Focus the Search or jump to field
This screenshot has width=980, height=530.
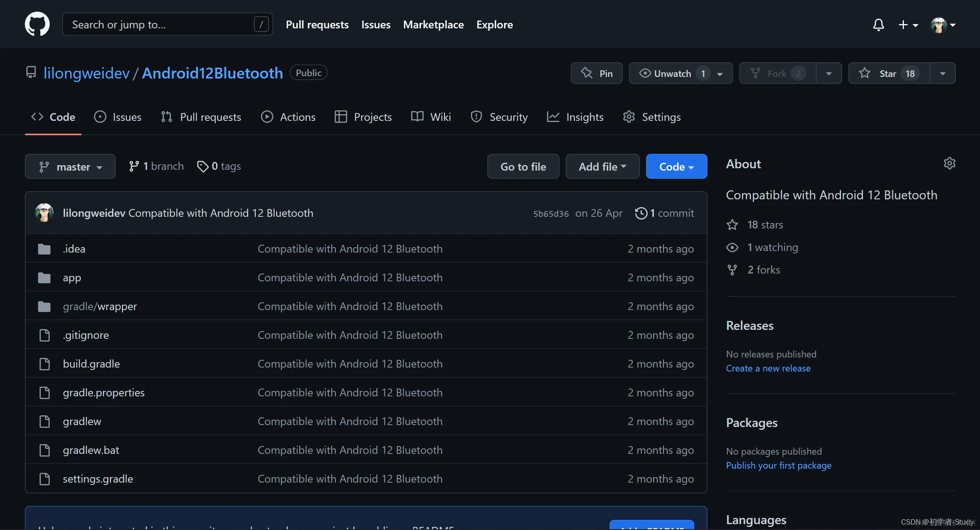pos(163,24)
